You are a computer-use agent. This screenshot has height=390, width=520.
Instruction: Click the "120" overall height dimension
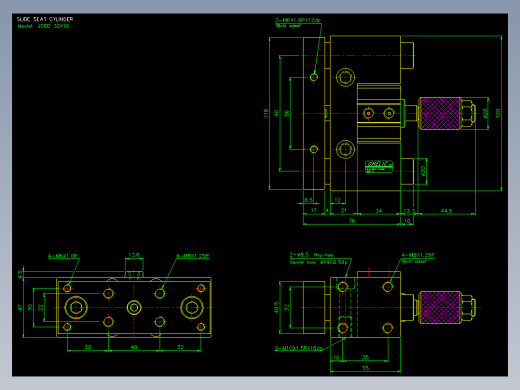pos(498,113)
